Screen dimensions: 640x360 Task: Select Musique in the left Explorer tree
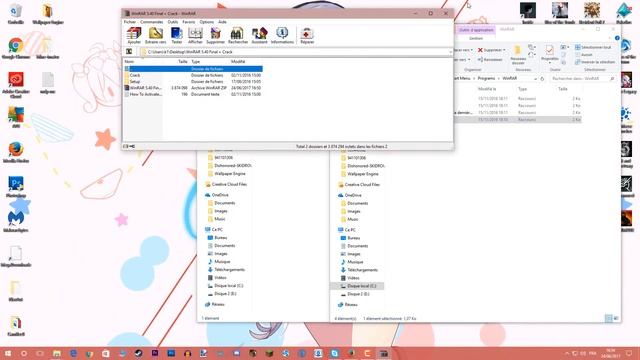(x=219, y=261)
